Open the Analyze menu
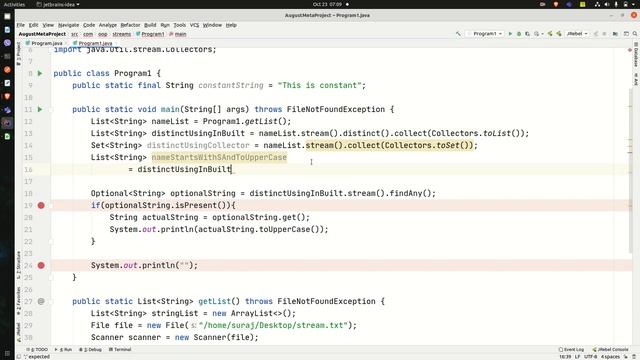This screenshot has width=640, height=360. coord(108,25)
